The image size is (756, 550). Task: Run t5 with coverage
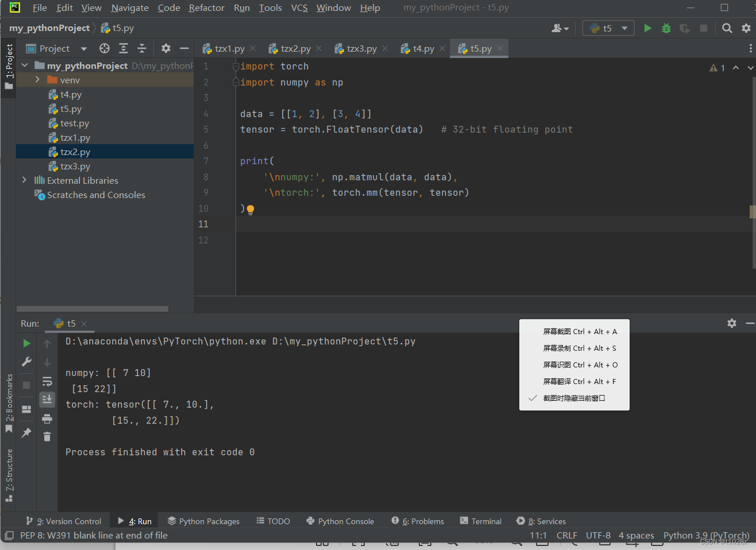[684, 28]
